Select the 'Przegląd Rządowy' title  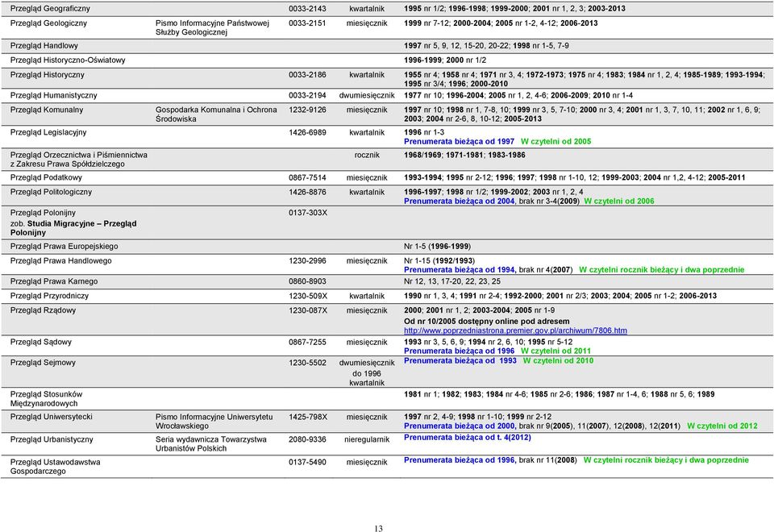(x=43, y=310)
